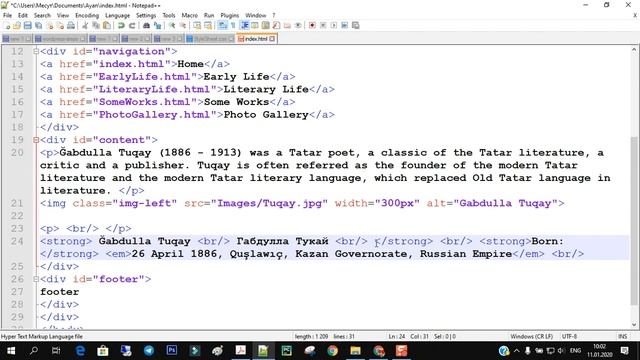Click the Redo arrow icon
The image size is (640, 360).
pyautogui.click(x=132, y=25)
